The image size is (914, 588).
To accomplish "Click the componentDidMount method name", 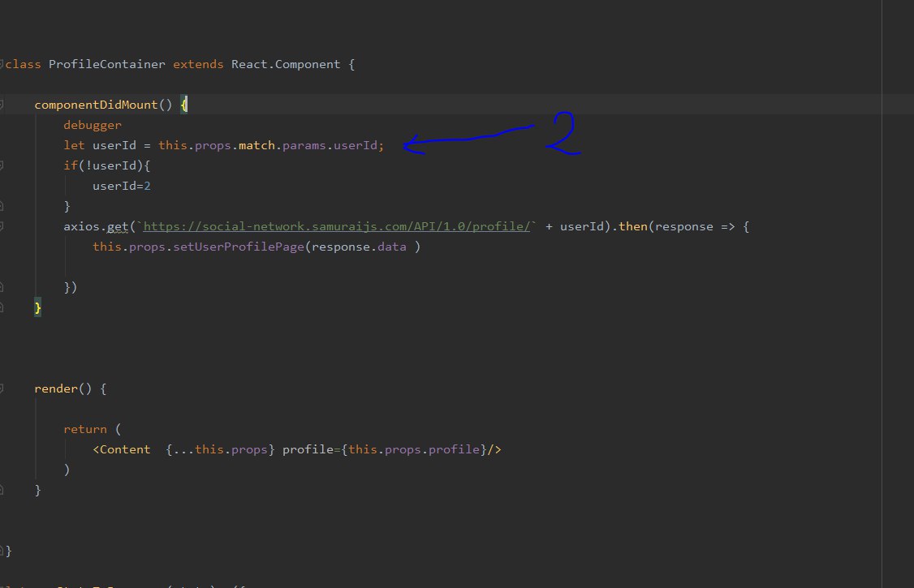I will (x=96, y=105).
